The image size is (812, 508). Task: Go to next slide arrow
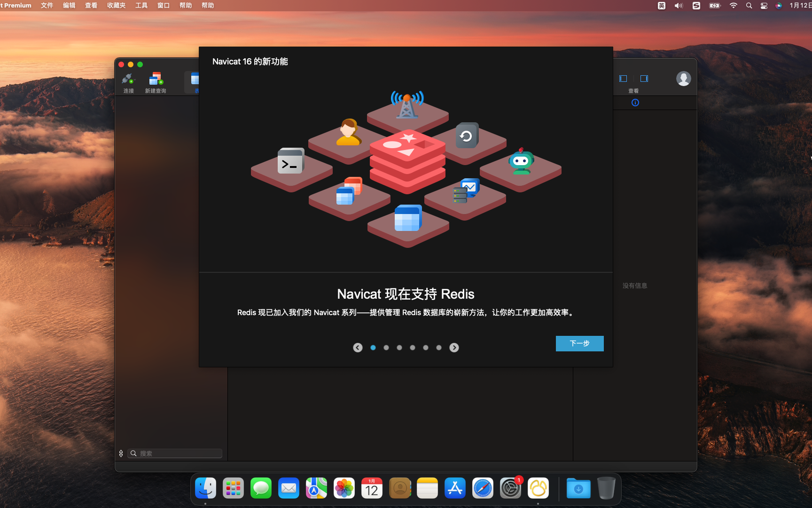[x=454, y=348]
